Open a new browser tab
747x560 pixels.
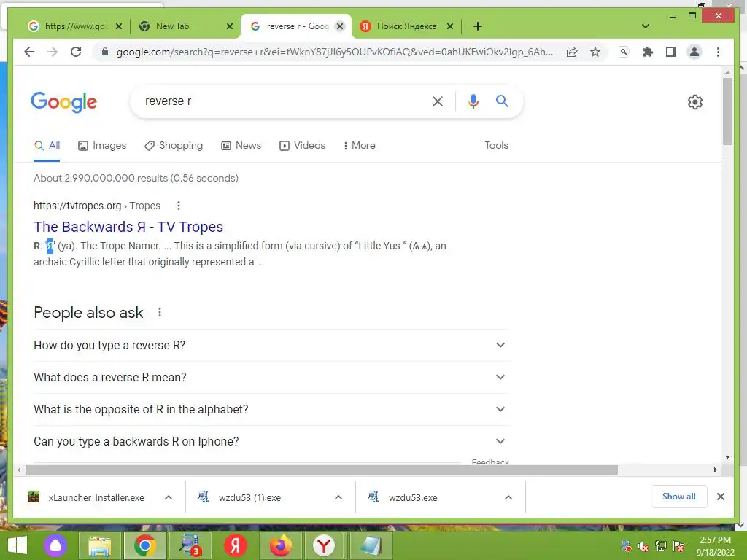pyautogui.click(x=478, y=26)
